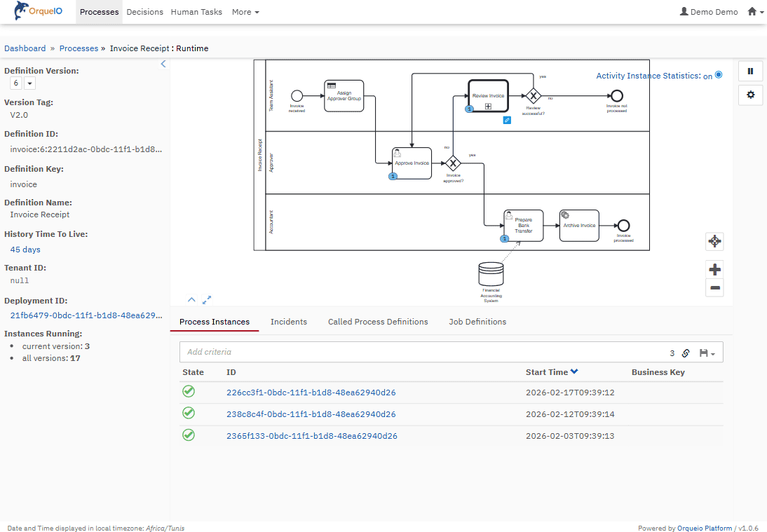This screenshot has height=532, width=767.
Task: Maximize the diagram with the expand arrows icon
Action: click(x=207, y=300)
